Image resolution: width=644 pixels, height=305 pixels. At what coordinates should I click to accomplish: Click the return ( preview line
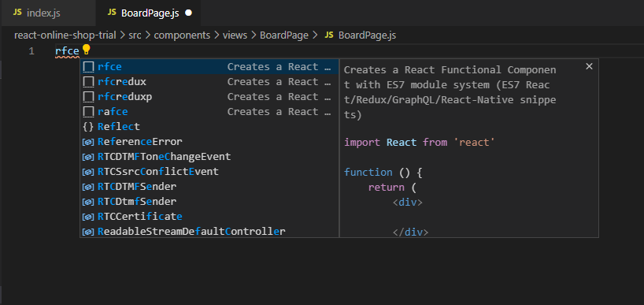point(392,188)
